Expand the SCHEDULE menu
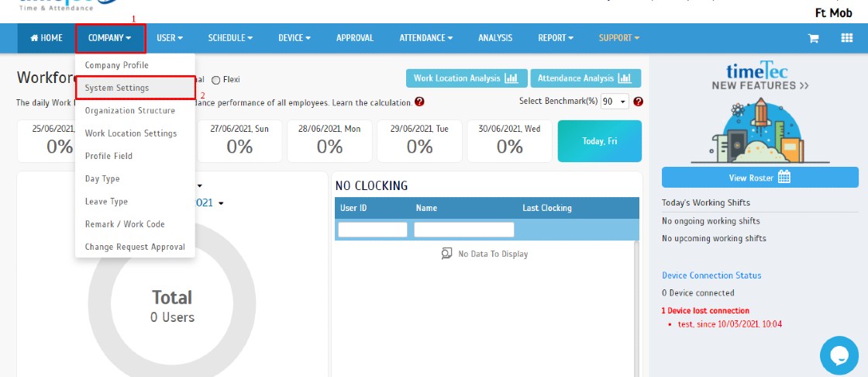 [230, 38]
